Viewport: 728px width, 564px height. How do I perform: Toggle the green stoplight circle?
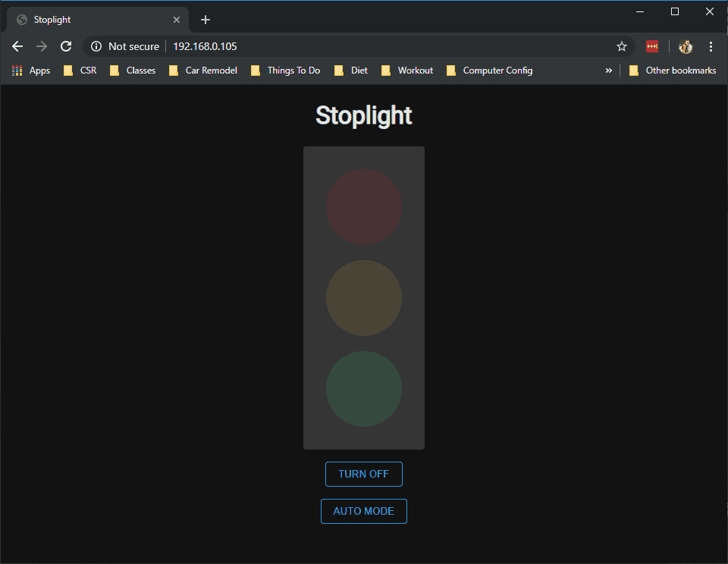pos(364,389)
